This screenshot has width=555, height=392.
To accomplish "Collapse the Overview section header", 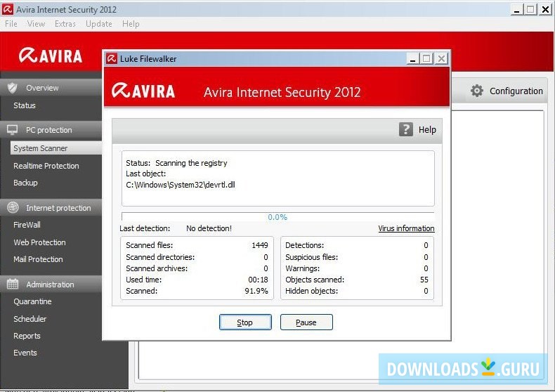I will 51,88.
